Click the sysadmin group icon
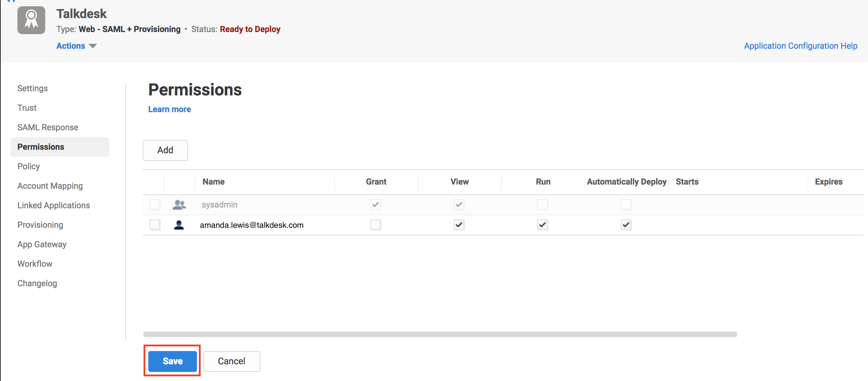This screenshot has height=381, width=868. coord(179,205)
